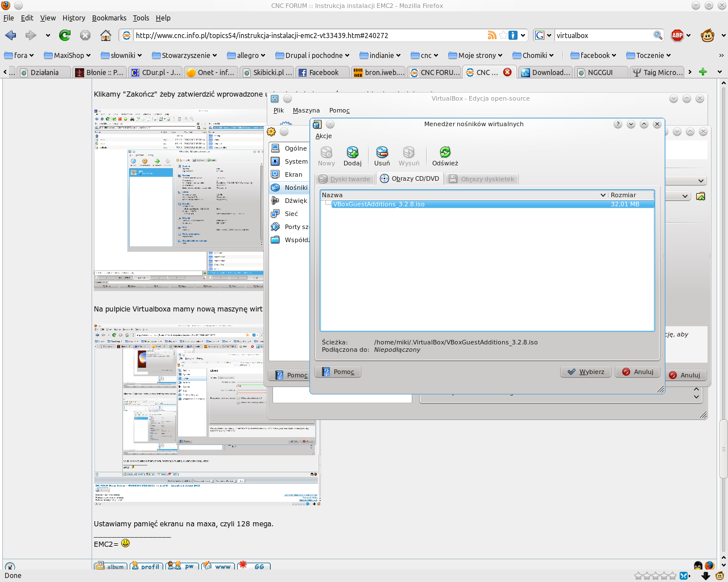This screenshot has width=728, height=582.
Task: Expand the Nazwa column sort arrow
Action: (x=603, y=195)
